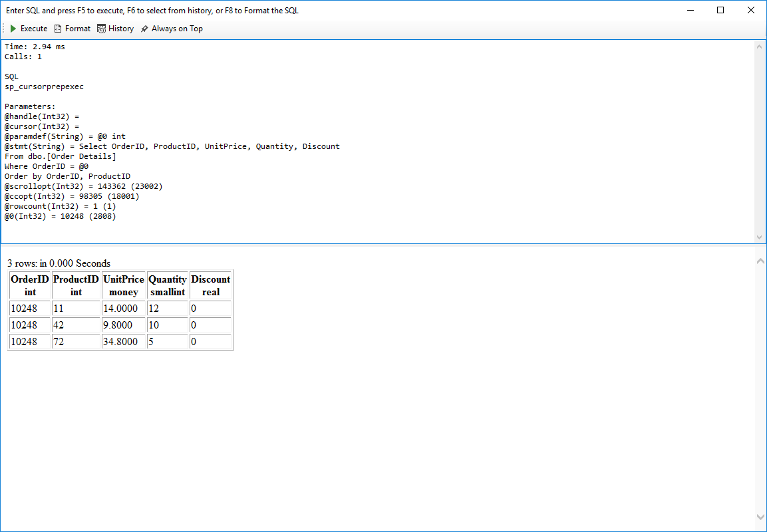The width and height of the screenshot is (767, 532).
Task: Click the 'Where OrderID = @0' line
Action: click(47, 166)
